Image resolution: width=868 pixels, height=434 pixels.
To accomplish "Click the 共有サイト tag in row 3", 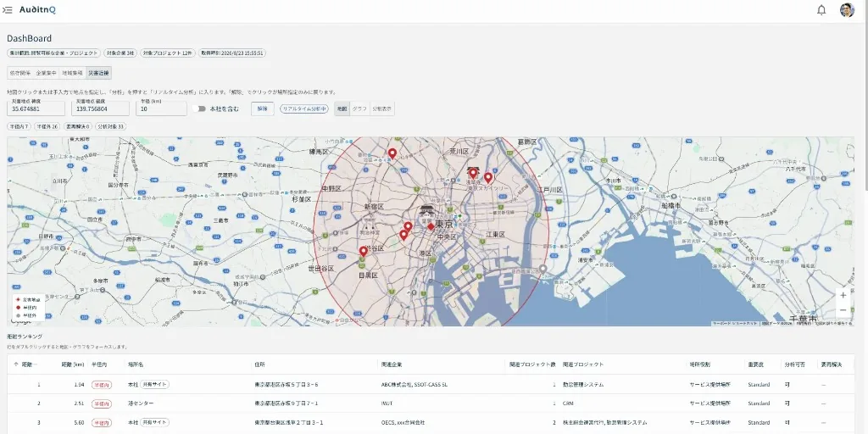I will pos(154,422).
